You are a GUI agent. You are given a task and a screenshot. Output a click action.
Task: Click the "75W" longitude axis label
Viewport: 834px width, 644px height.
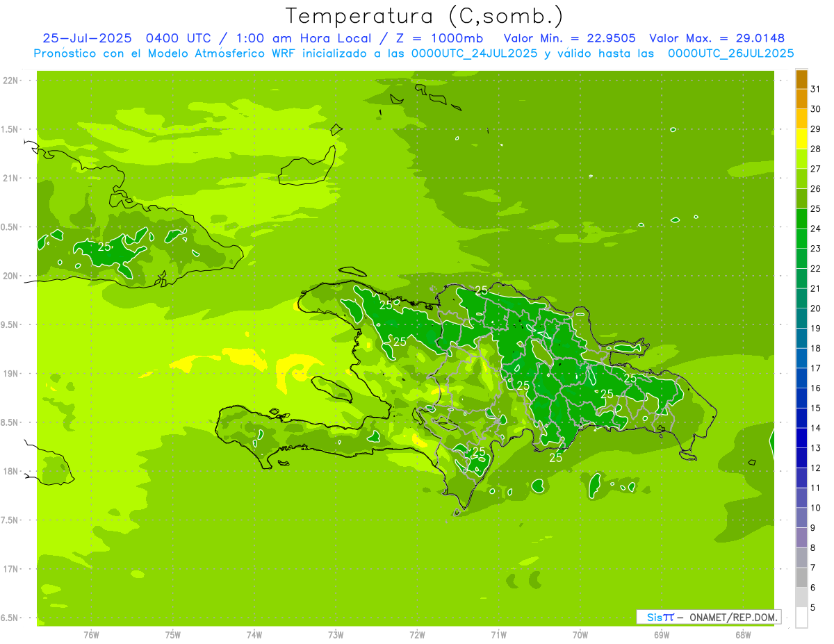172,635
